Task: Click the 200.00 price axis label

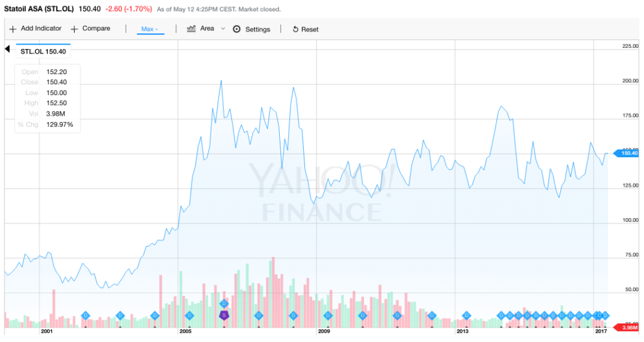Action: coord(630,81)
